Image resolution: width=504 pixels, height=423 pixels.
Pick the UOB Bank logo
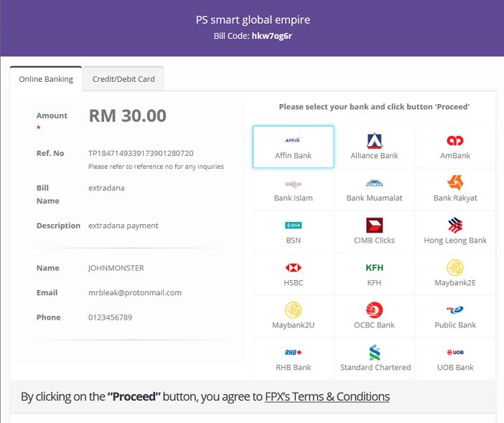(x=455, y=353)
